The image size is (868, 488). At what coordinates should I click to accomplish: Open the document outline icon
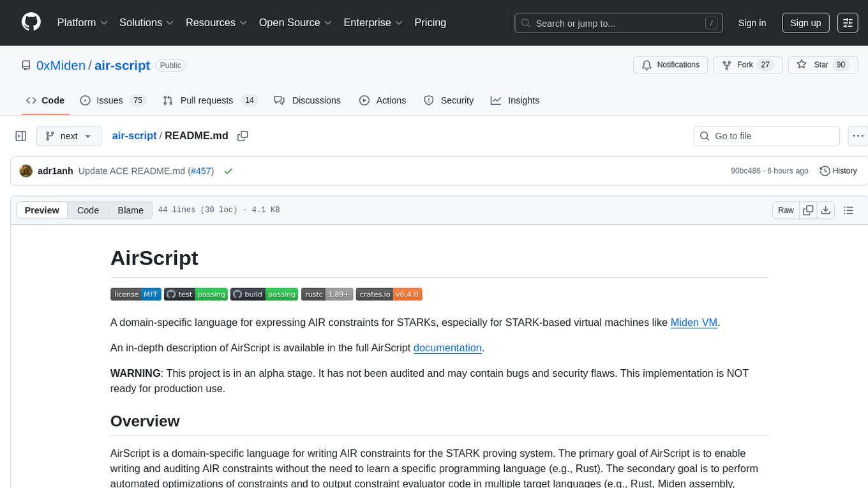(x=848, y=210)
